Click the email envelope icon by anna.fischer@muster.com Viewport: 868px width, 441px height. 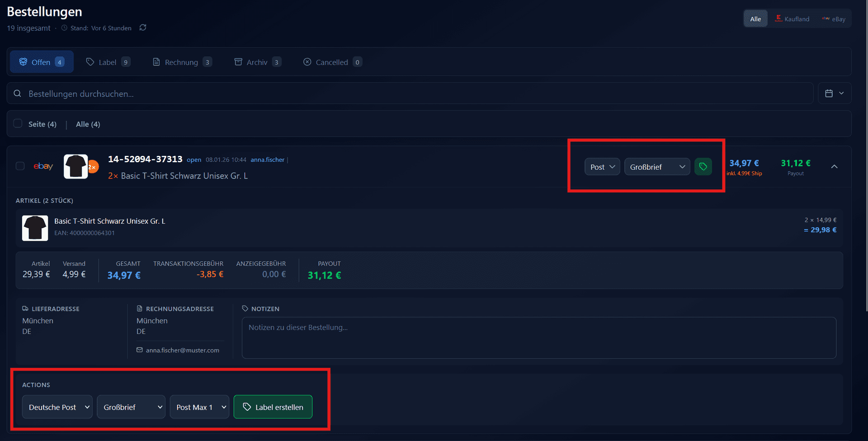pos(140,350)
